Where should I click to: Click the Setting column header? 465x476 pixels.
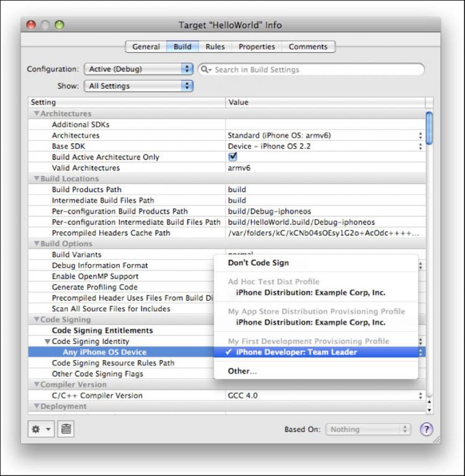(x=127, y=102)
